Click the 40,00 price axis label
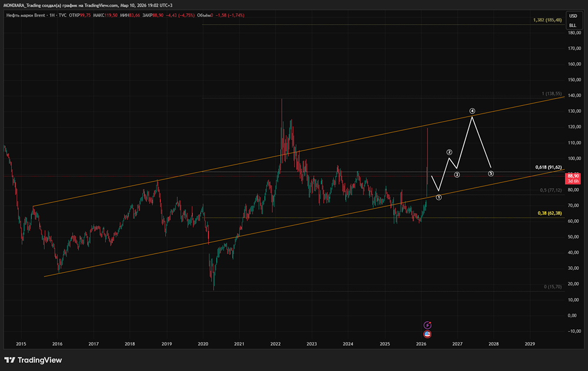Image resolution: width=588 pixels, height=371 pixels. pyautogui.click(x=574, y=253)
